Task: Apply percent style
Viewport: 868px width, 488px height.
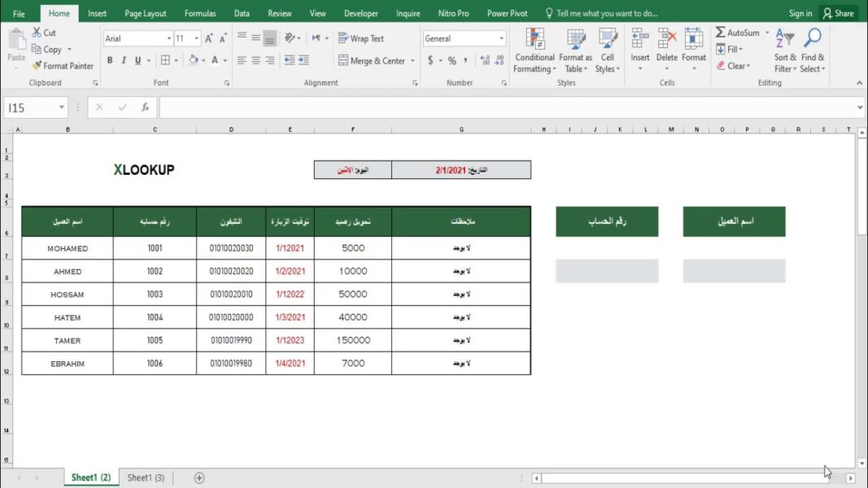Action: pyautogui.click(x=451, y=60)
